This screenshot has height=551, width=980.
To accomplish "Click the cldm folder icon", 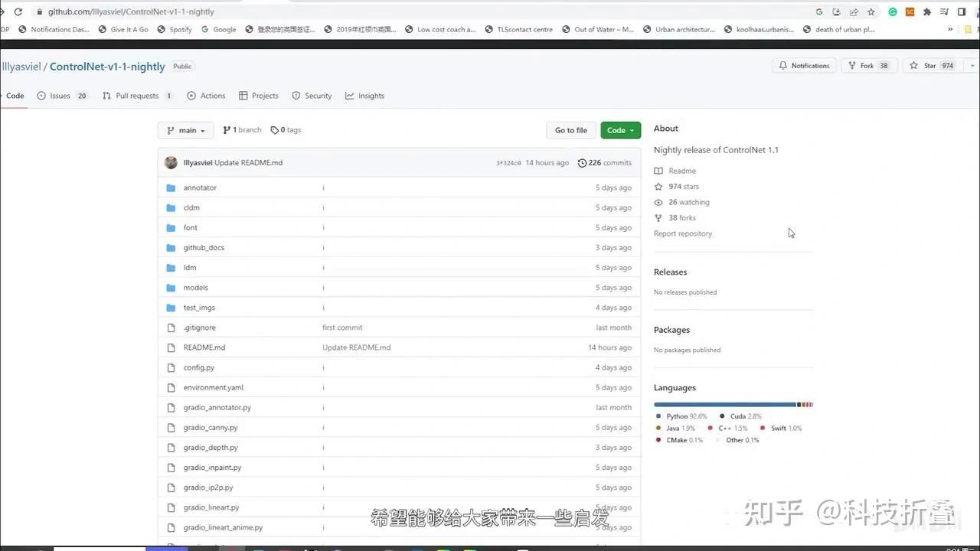I will 171,207.
